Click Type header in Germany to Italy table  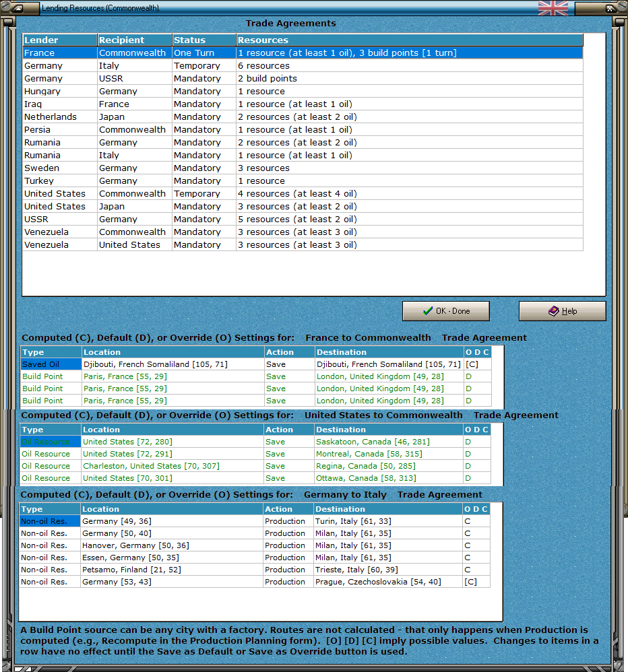point(50,509)
